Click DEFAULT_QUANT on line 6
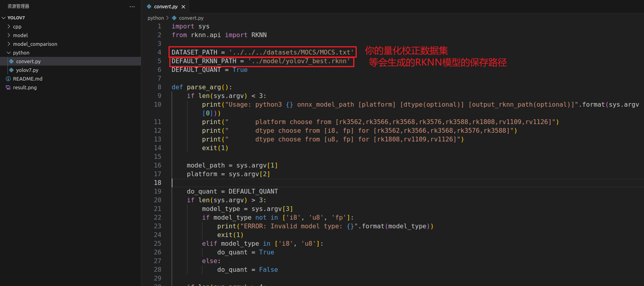 pyautogui.click(x=196, y=70)
